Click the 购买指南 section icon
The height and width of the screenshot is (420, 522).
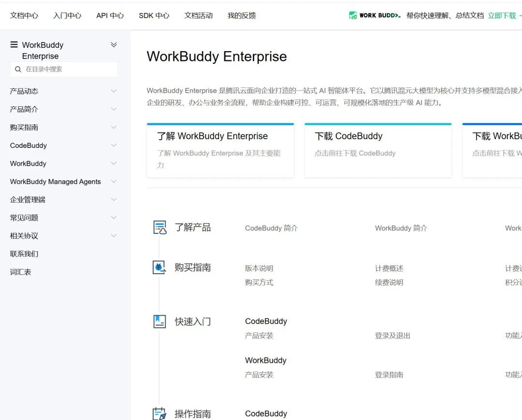[x=159, y=268]
